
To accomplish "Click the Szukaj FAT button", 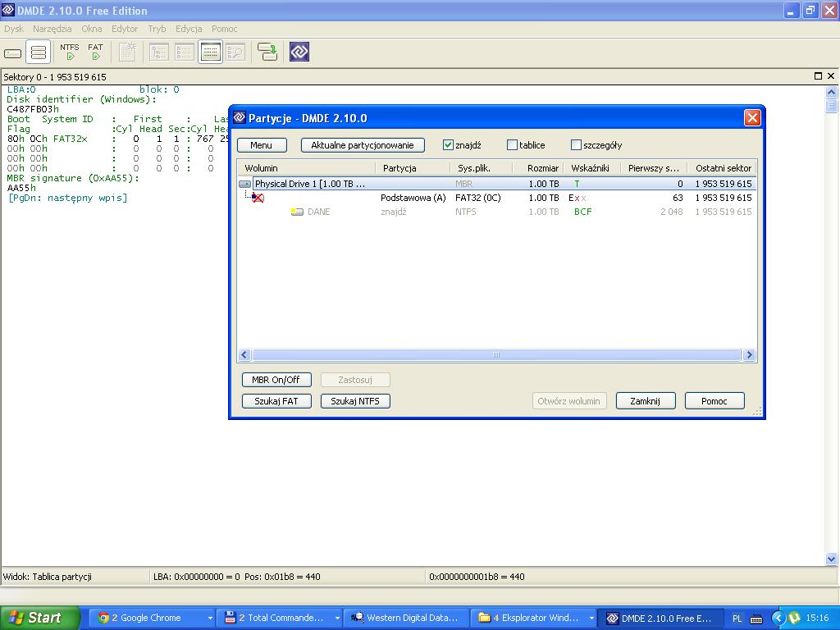I will (276, 400).
